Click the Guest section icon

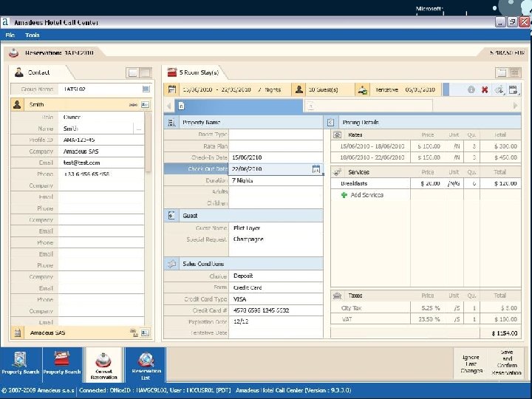[x=171, y=216]
